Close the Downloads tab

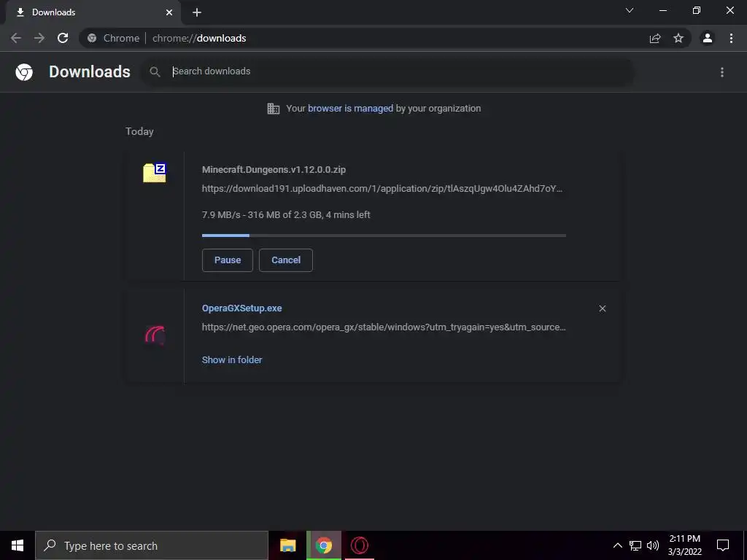[169, 12]
